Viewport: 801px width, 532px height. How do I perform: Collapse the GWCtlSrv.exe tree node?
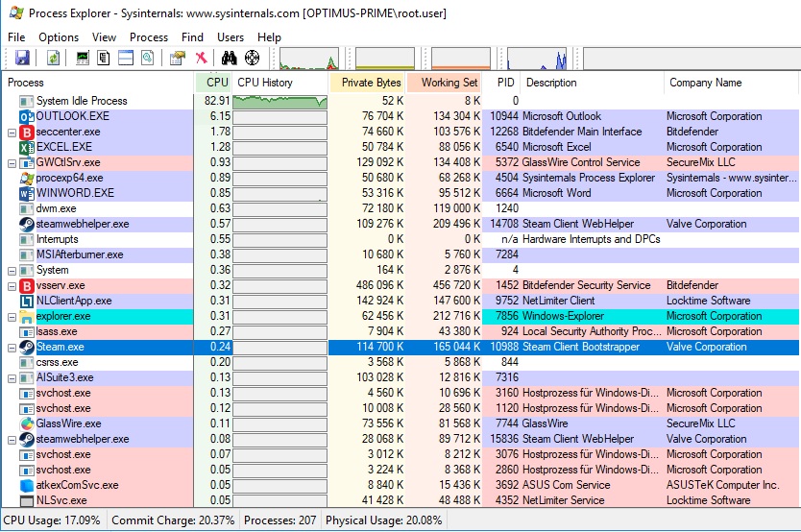[12, 163]
